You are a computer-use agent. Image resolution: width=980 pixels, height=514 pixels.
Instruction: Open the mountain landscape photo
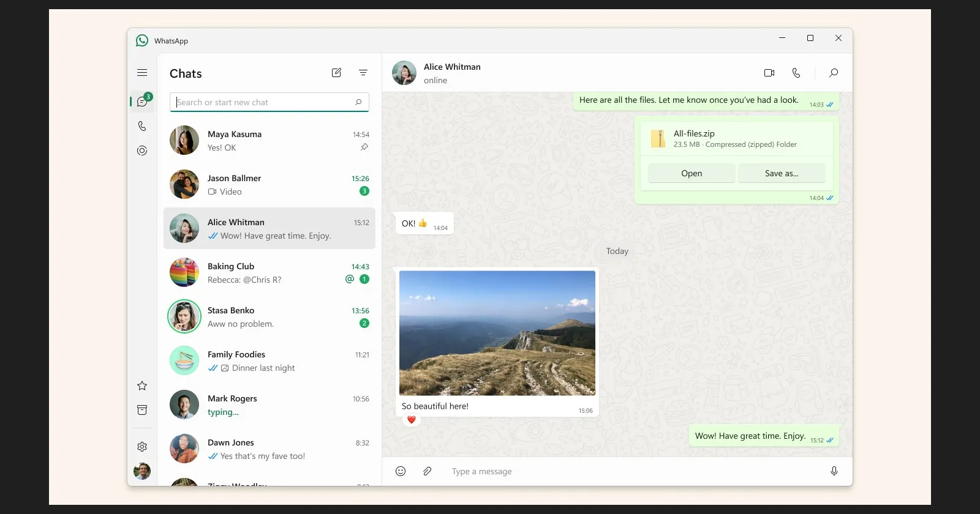click(x=497, y=333)
